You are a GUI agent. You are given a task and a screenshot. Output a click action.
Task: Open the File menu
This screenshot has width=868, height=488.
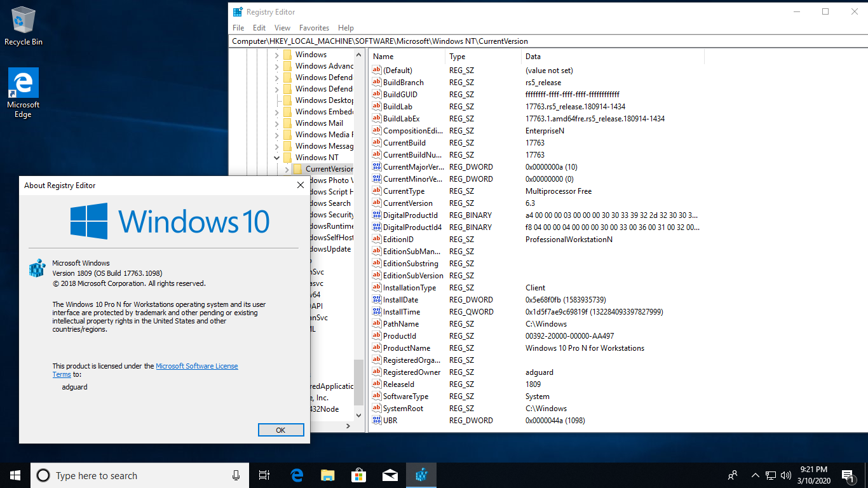click(238, 28)
